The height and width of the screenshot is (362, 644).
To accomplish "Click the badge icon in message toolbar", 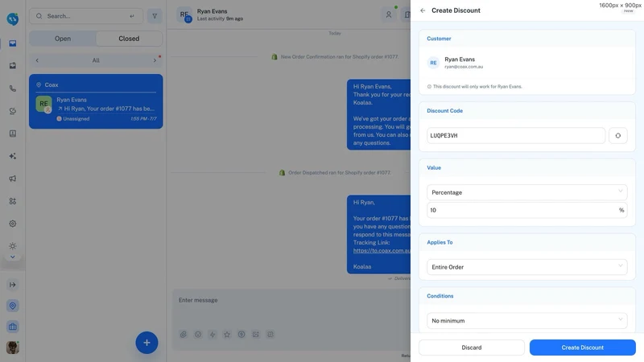I will 270,335.
